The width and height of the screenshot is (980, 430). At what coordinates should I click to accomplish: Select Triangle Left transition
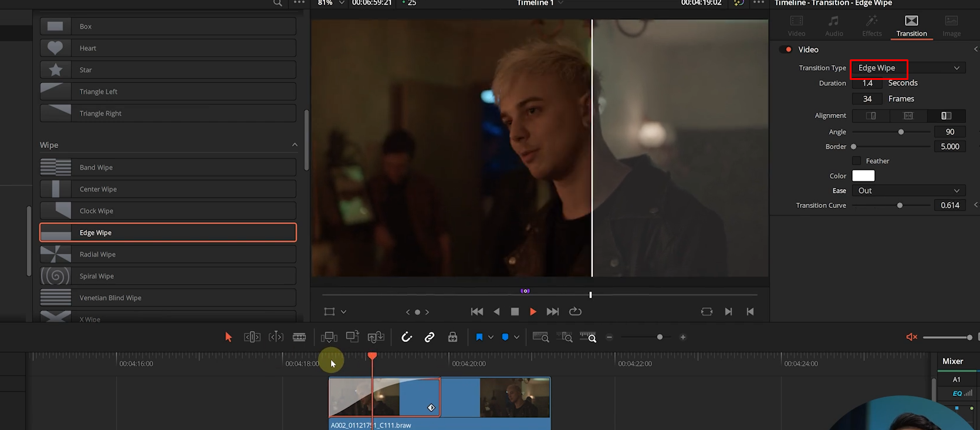(x=168, y=92)
